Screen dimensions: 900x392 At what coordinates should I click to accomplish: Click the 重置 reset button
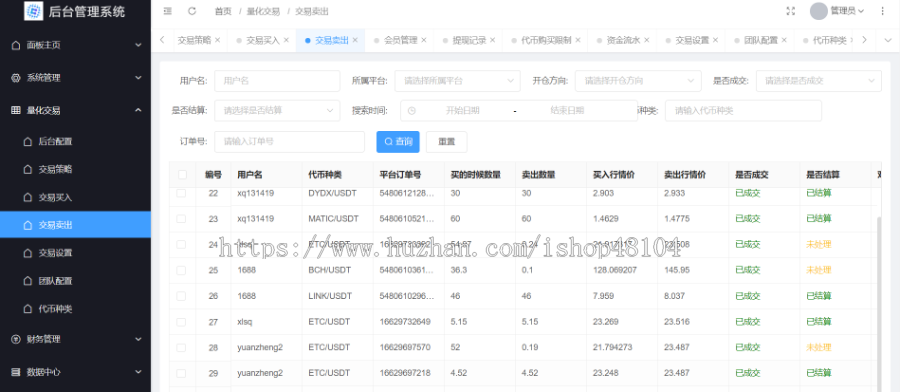pyautogui.click(x=446, y=142)
